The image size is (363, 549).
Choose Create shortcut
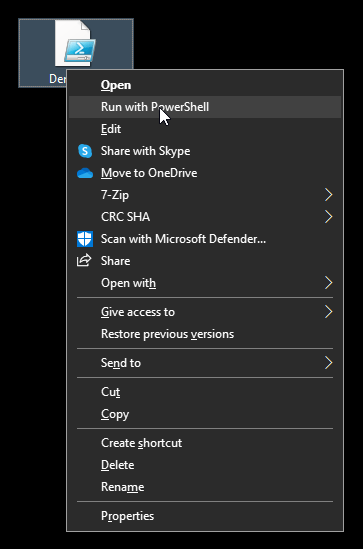point(205,443)
